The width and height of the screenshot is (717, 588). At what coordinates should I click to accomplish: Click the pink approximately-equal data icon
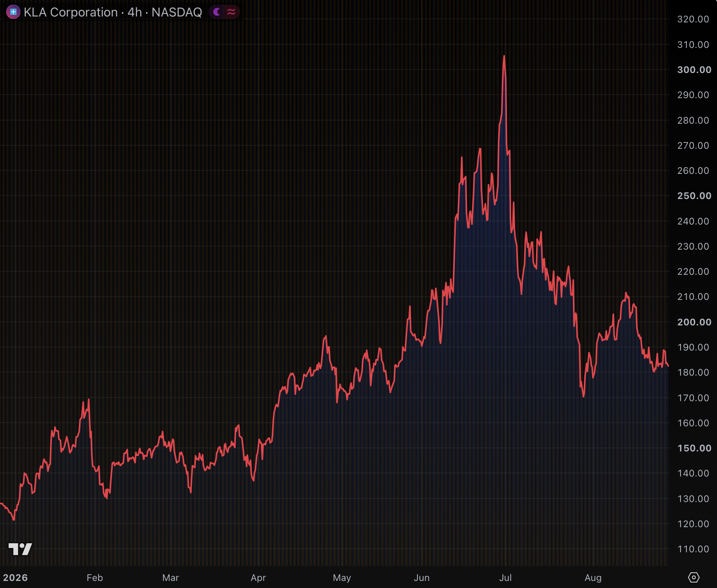coord(231,12)
